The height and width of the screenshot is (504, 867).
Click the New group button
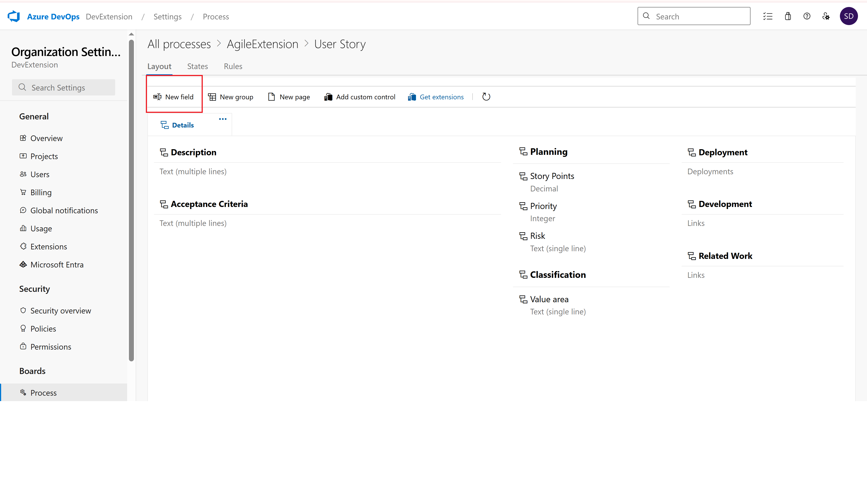point(231,97)
